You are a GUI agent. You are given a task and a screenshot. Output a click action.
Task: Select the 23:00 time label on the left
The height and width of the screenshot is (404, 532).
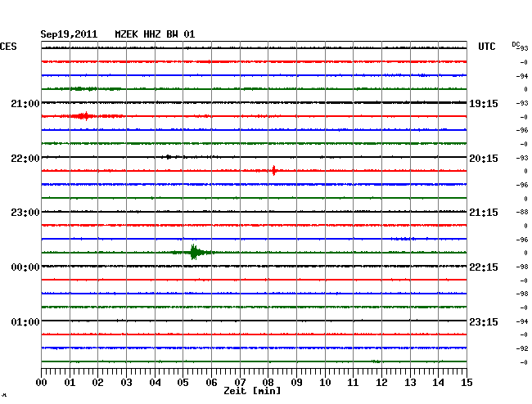point(25,213)
